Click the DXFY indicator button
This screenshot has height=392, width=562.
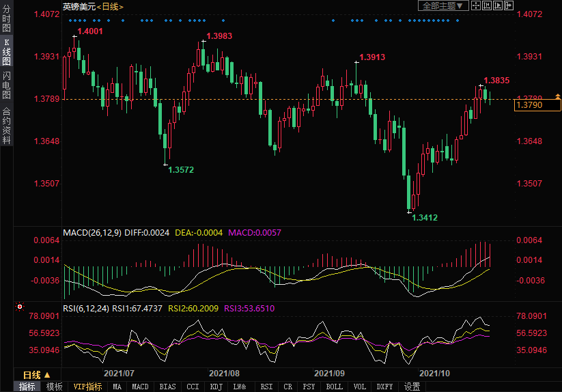click(x=384, y=387)
